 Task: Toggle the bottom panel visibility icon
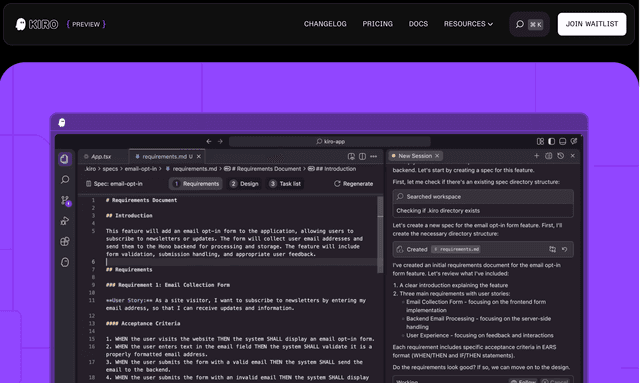click(562, 141)
